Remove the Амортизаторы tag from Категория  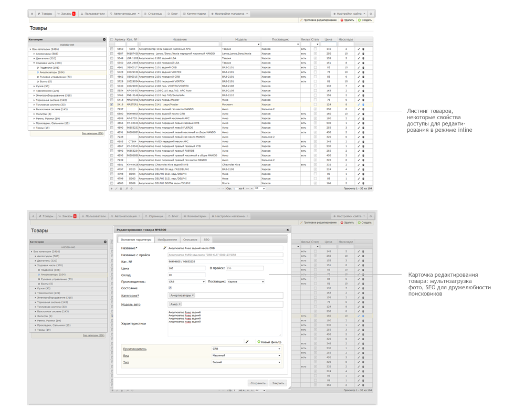coord(193,296)
